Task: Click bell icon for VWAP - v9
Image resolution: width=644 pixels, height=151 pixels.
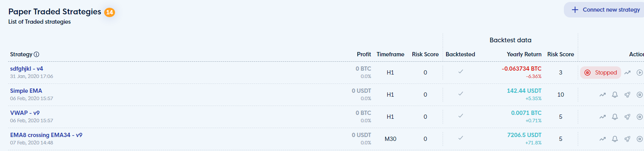Action: pyautogui.click(x=615, y=117)
